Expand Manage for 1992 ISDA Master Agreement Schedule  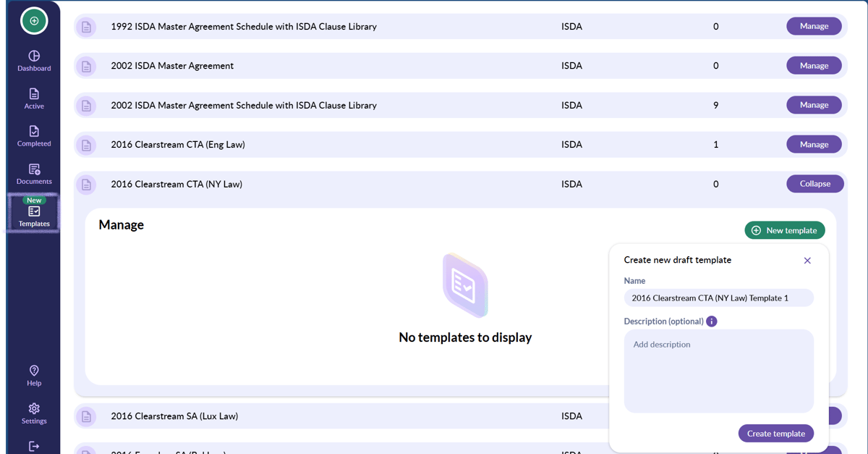814,26
